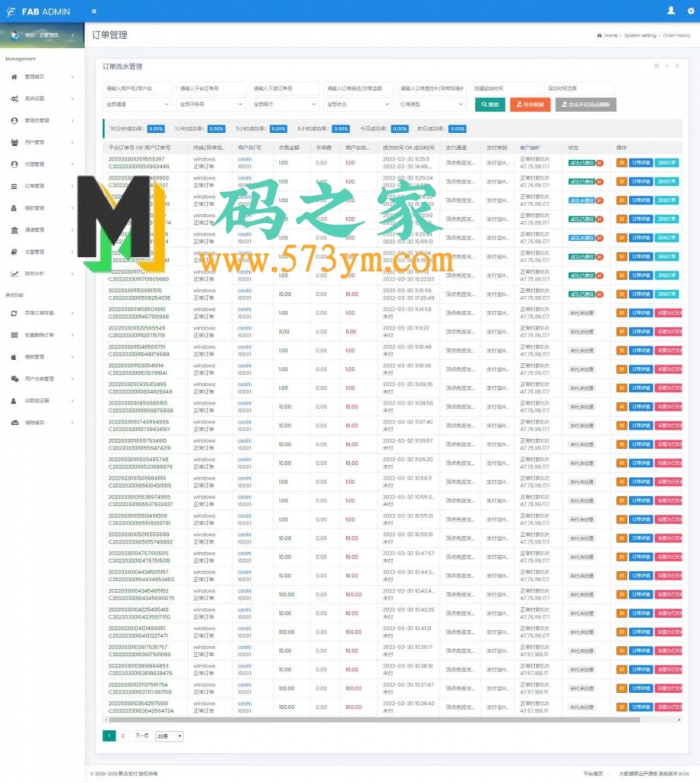The width and height of the screenshot is (700, 783).
Task: Click orange 补 button for order submitted 11:15:58
Action: click(x=621, y=294)
